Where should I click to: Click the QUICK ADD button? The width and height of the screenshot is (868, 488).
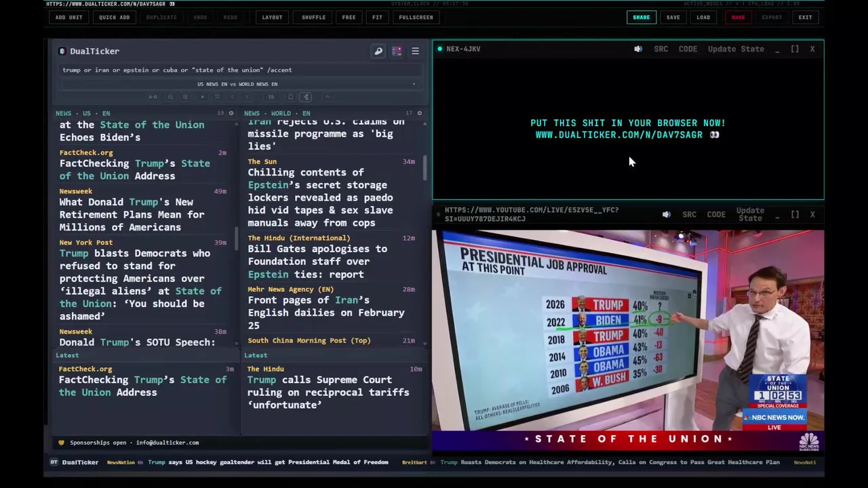pos(114,18)
